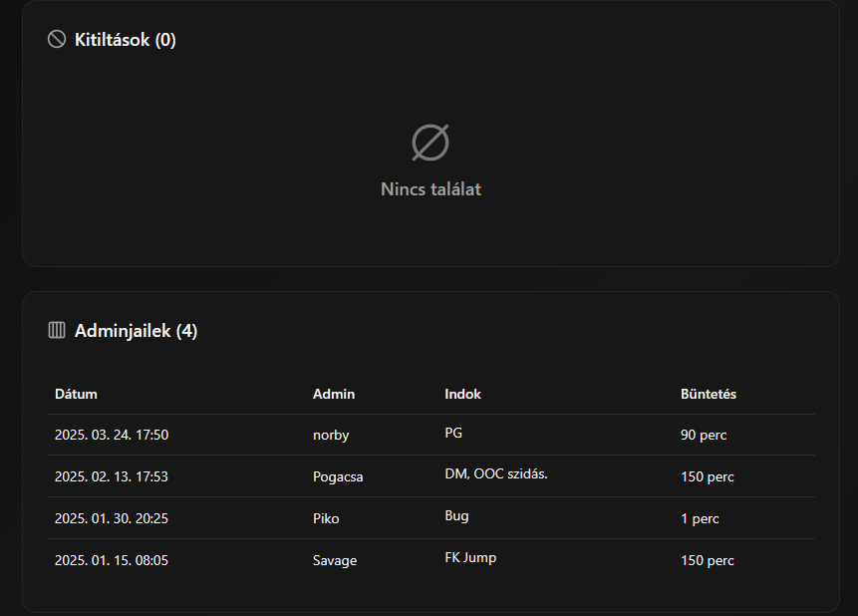Open admin name norby
The height and width of the screenshot is (616, 858).
[x=331, y=436]
